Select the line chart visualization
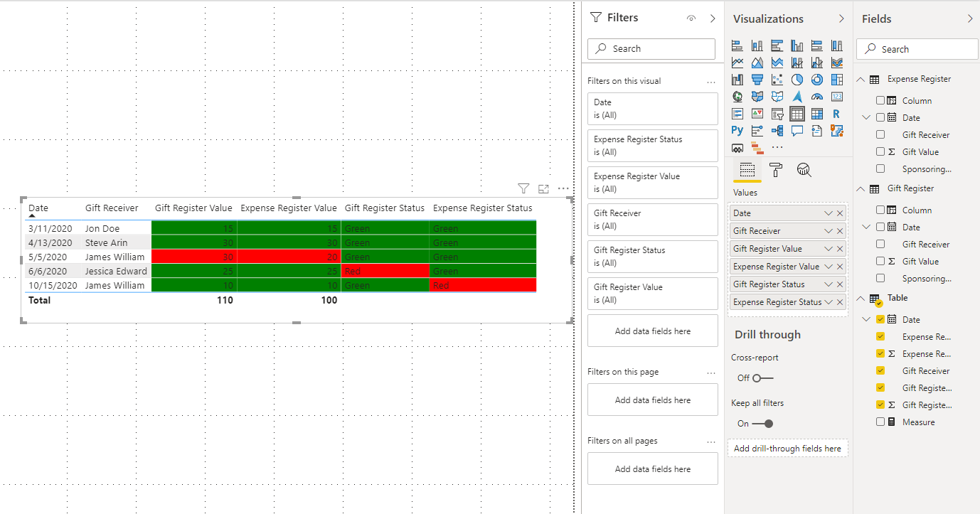The width and height of the screenshot is (980, 514). [737, 63]
